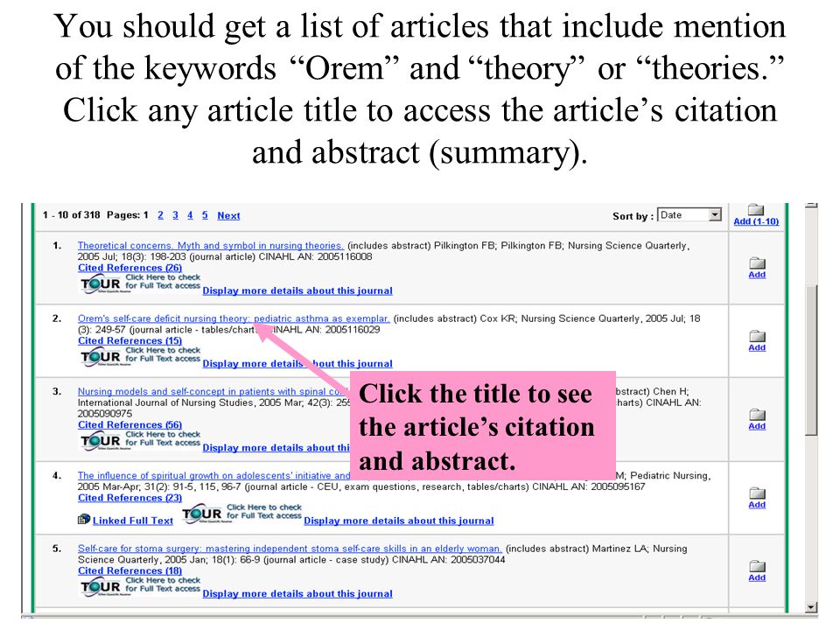Click the Add (1-10) link
The height and width of the screenshot is (630, 840).
[x=756, y=221]
